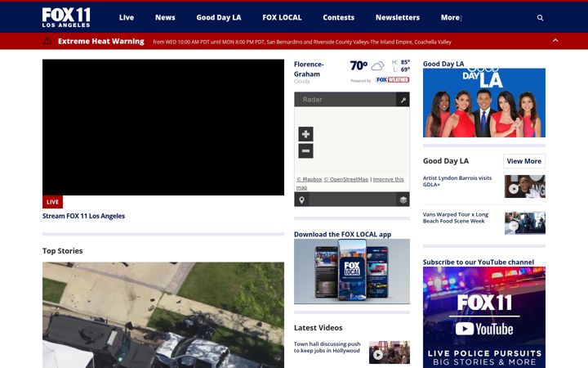Viewport: 588px width, 368px height.
Task: Click the live stream video player
Action: pos(163,128)
